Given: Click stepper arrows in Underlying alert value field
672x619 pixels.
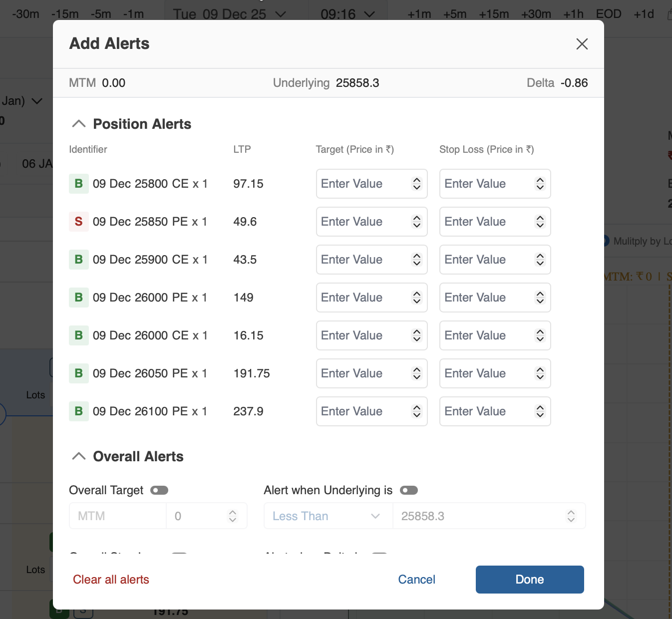Looking at the screenshot, I should coord(571,516).
